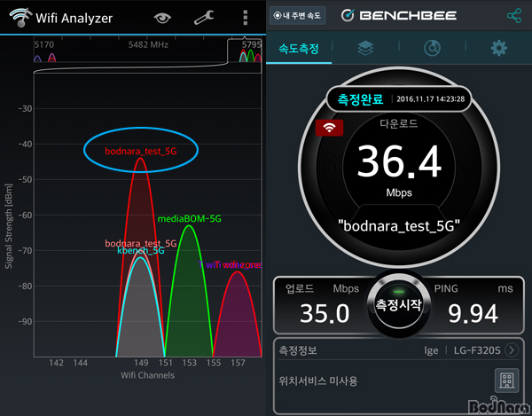Tap channel 153 on the axis
This screenshot has height=416, width=532.
pos(190,363)
